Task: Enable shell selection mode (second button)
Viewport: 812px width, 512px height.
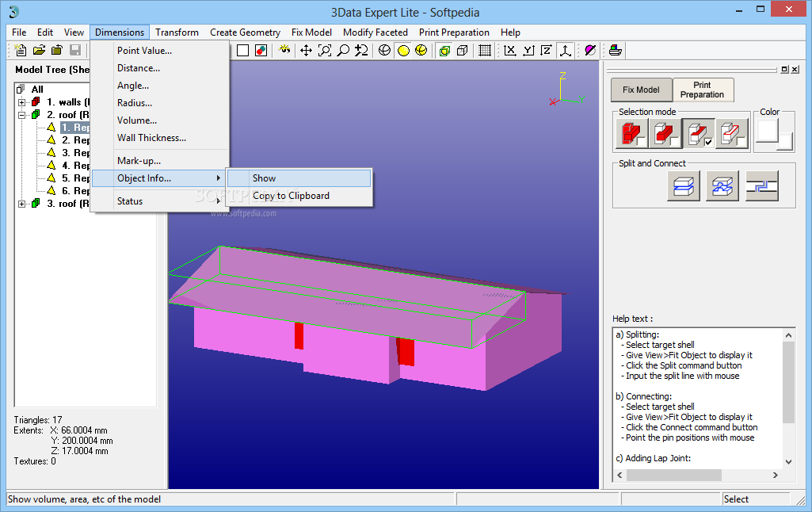Action: (665, 134)
